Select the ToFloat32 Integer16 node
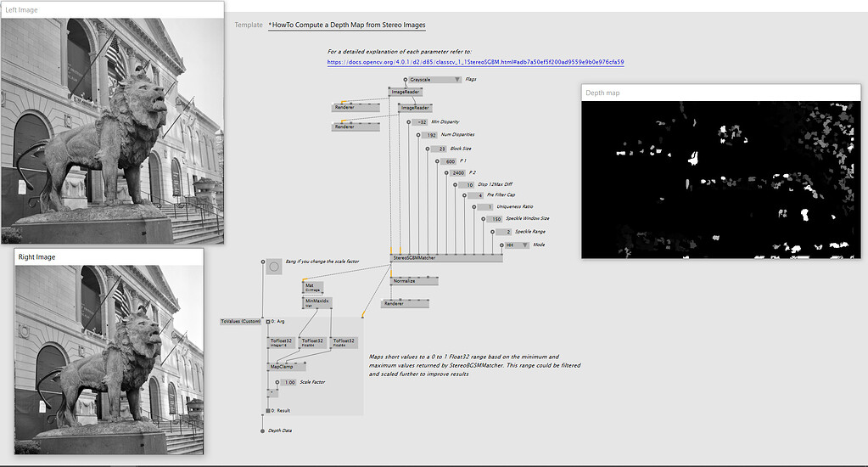 (281, 343)
